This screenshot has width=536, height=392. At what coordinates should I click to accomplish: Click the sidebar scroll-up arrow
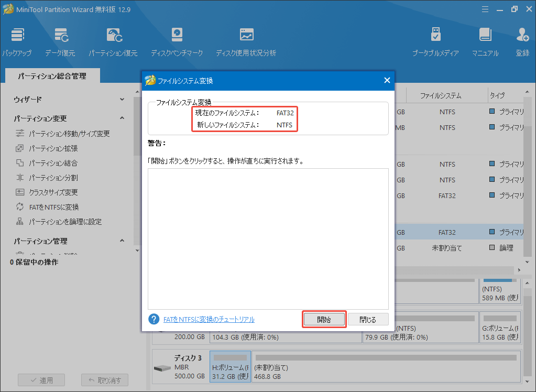point(137,92)
